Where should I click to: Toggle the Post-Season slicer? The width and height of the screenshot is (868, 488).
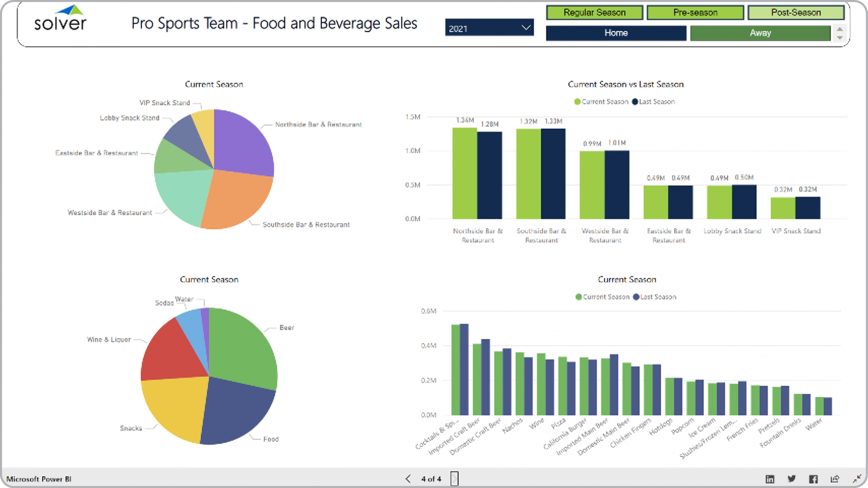point(796,13)
